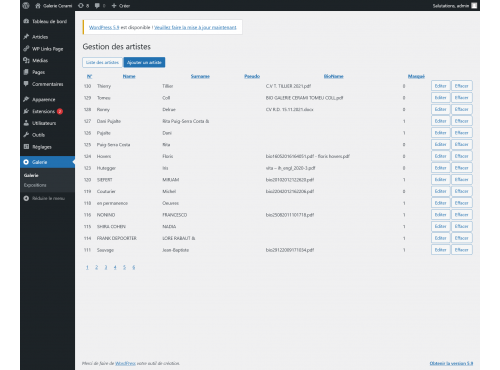Select BioName text C.V T. TILLIER 2021.pdf
The height and width of the screenshot is (370, 500).
click(288, 86)
